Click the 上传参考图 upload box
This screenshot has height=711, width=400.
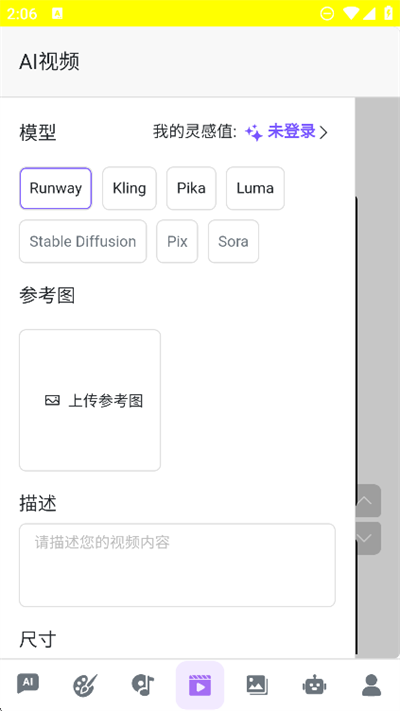[x=90, y=400]
